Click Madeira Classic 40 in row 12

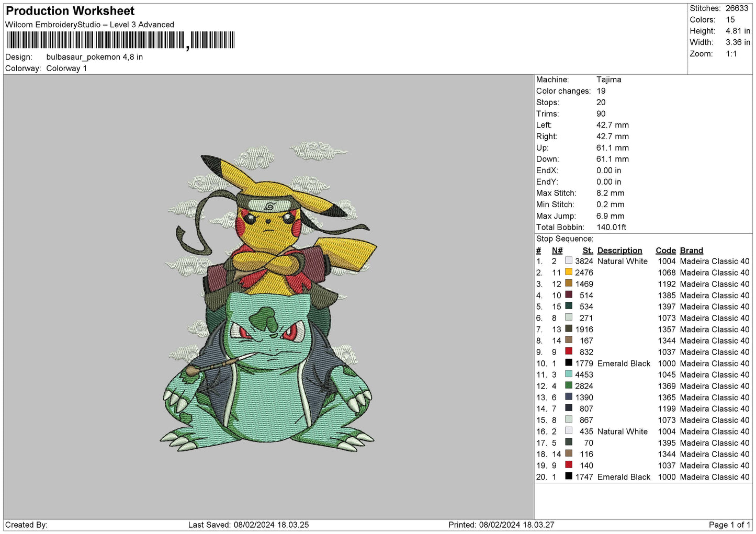coord(715,386)
